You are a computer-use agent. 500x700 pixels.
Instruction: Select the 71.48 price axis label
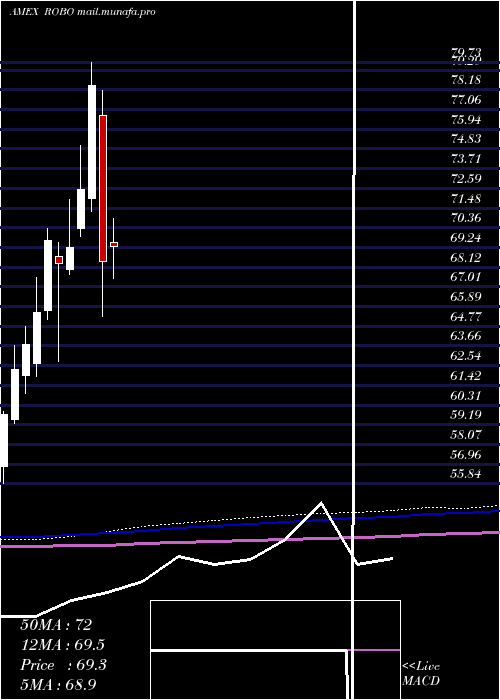(466, 198)
